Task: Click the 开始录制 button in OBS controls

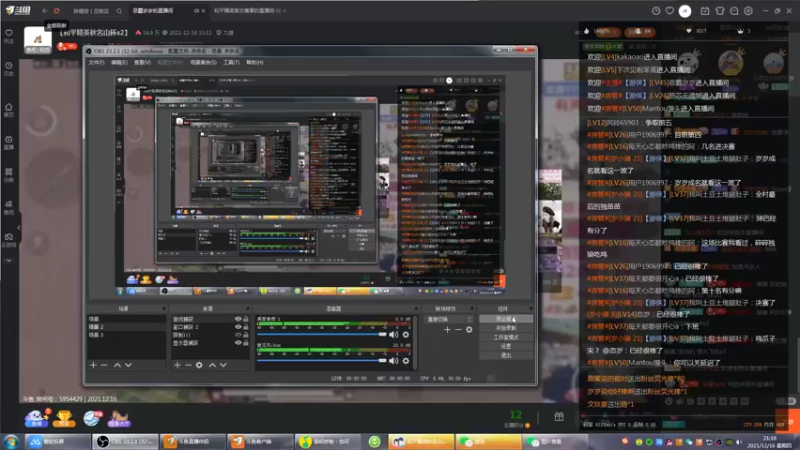Action: click(506, 328)
